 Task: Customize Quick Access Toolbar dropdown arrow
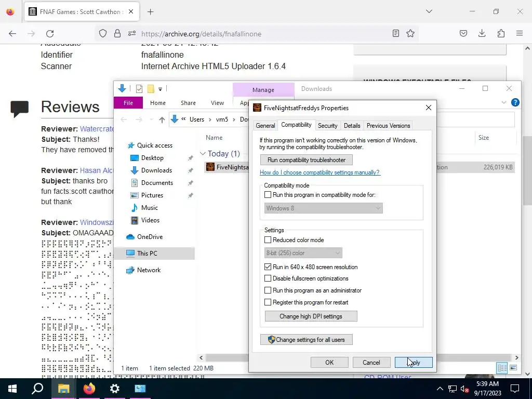pos(160,89)
